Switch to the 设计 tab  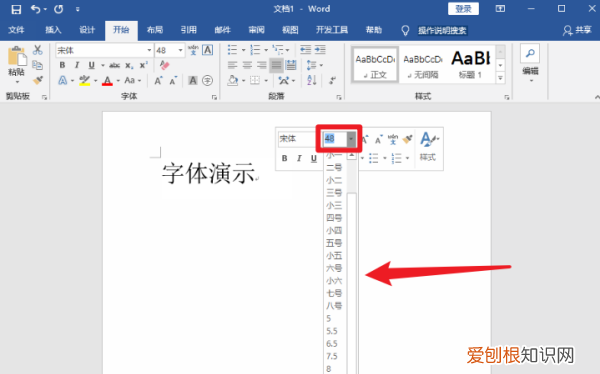coord(87,30)
